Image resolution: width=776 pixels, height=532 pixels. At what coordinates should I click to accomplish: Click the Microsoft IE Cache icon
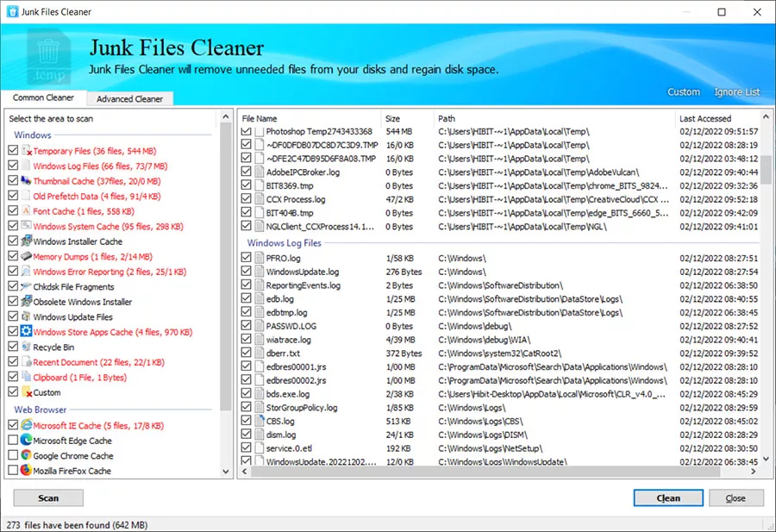24,425
